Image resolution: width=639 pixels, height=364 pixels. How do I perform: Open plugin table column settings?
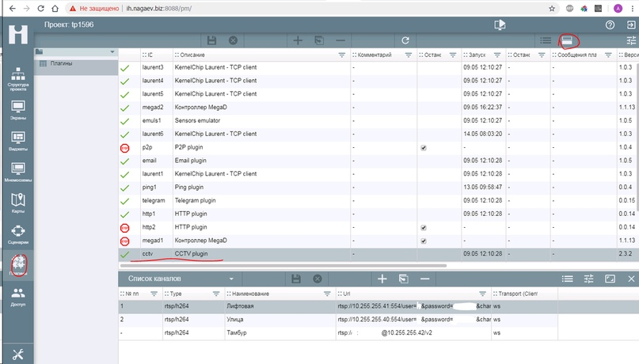631,40
